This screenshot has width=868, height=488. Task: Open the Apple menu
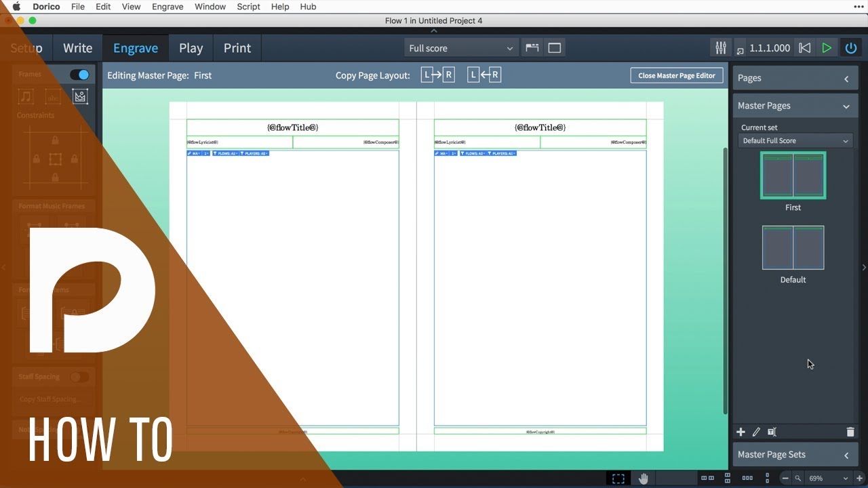tap(16, 7)
